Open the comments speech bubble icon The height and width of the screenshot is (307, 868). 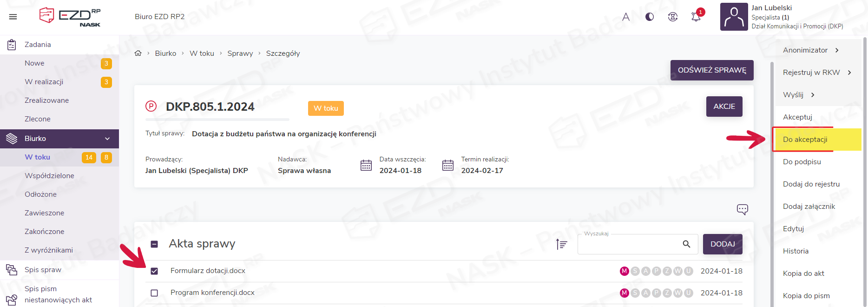click(x=742, y=209)
